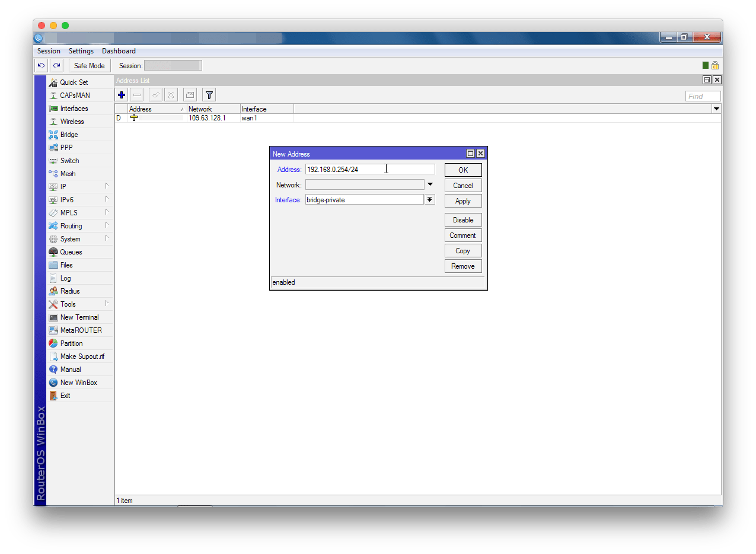Image resolution: width=756 pixels, height=554 pixels.
Task: Open New Terminal from the sidebar
Action: coord(79,317)
